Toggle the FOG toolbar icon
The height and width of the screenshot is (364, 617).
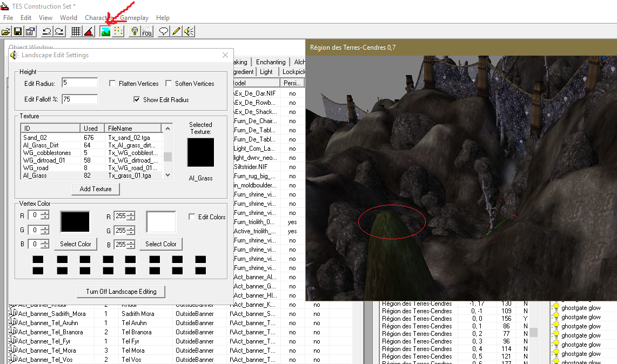147,31
